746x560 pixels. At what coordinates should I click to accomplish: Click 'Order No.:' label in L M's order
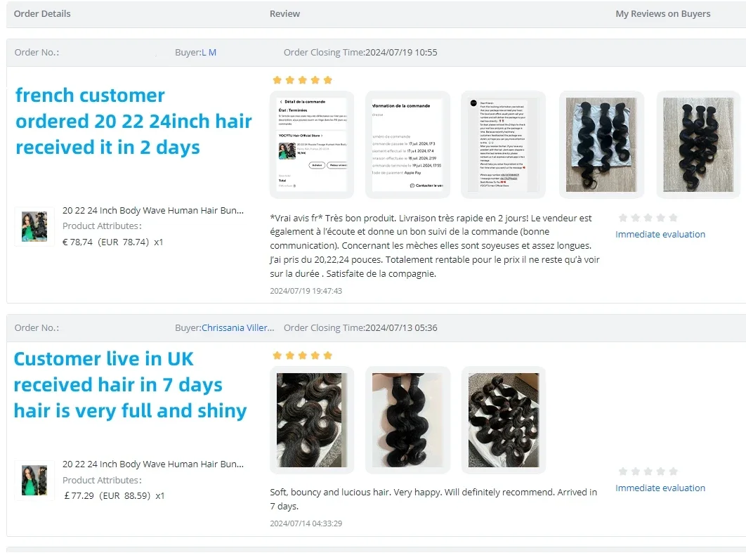[37, 52]
